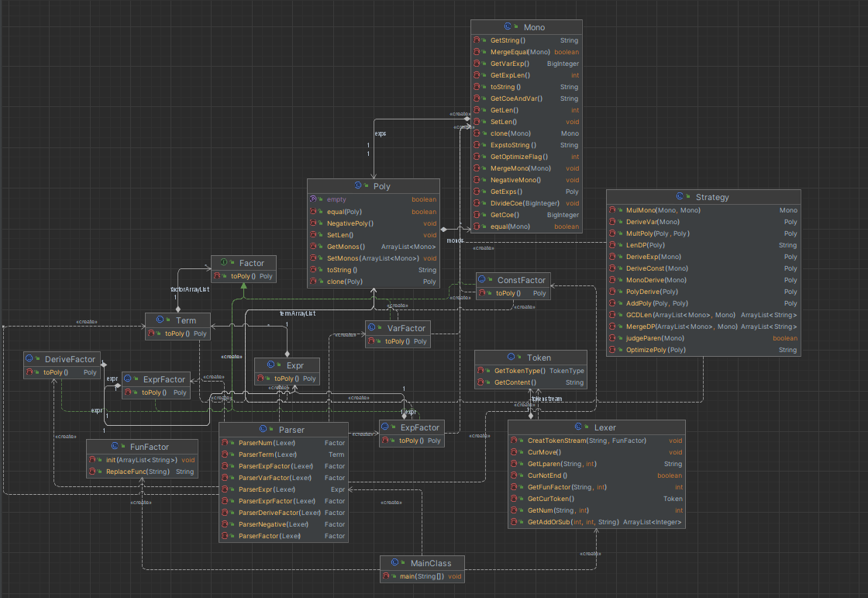Click the class icon beside VarFactor header

point(371,327)
